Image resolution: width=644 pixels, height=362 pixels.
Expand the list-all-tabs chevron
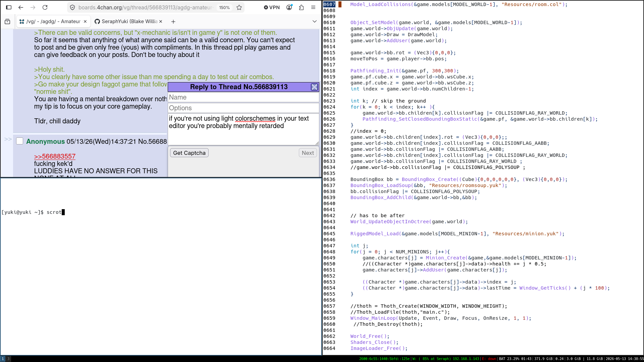pos(315,21)
